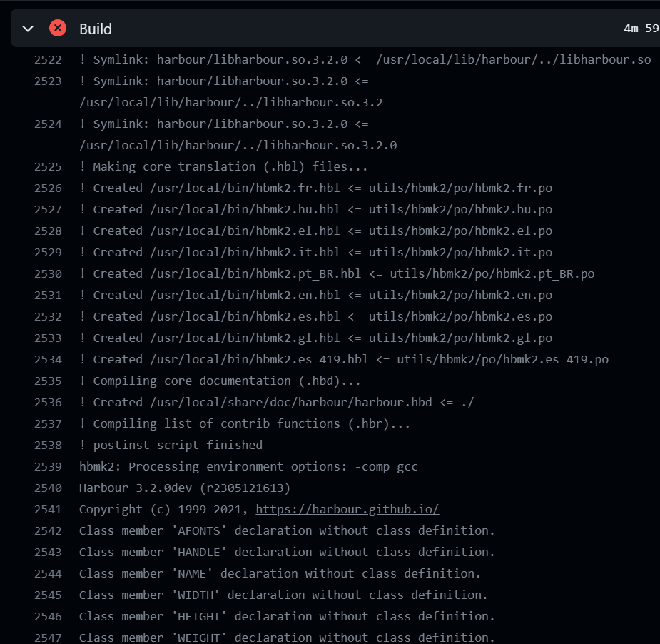Click line number 2544 for NAME warning

[x=48, y=573]
